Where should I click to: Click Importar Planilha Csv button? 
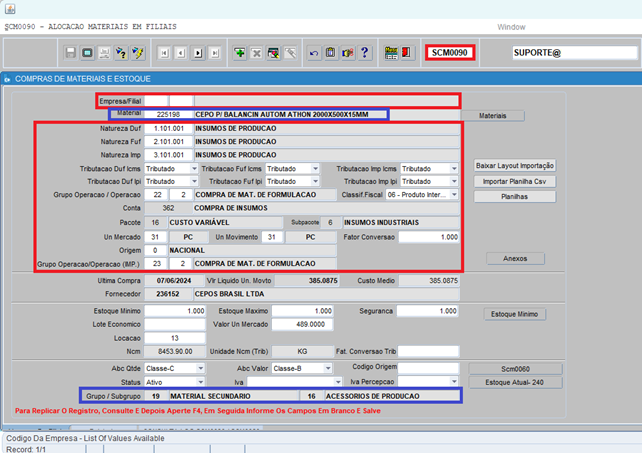click(x=515, y=181)
